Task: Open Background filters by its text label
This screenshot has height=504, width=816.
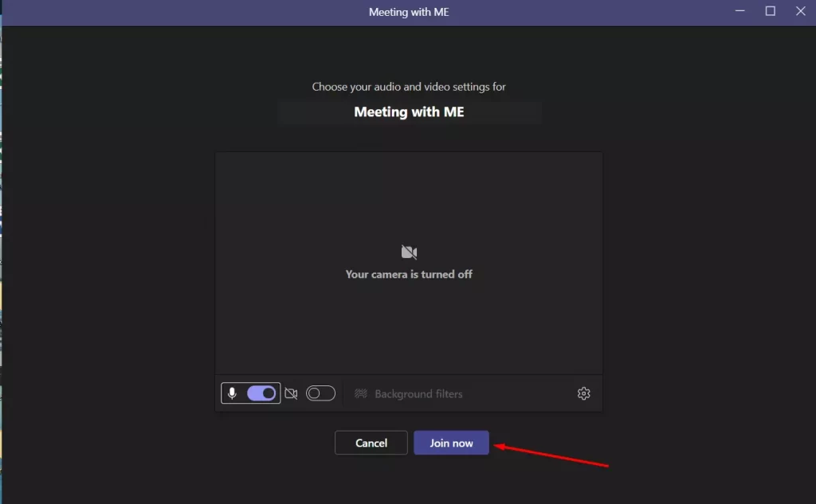Action: coord(418,394)
